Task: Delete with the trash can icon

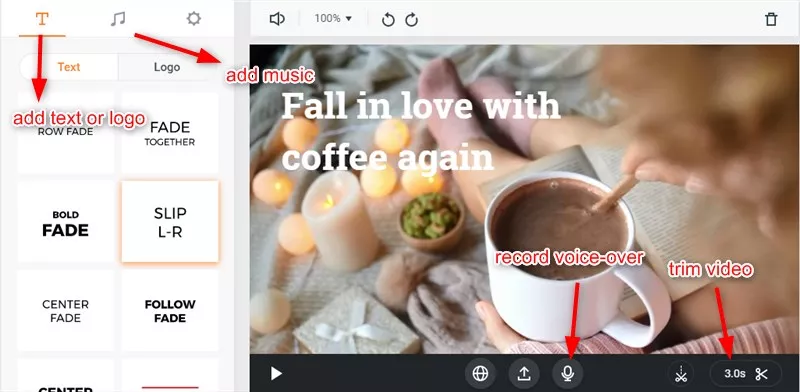Action: (x=771, y=19)
